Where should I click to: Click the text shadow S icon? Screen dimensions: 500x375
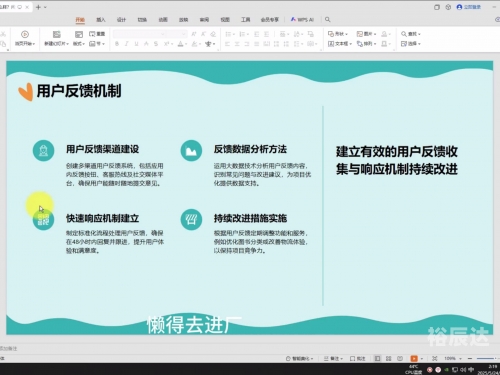point(156,44)
